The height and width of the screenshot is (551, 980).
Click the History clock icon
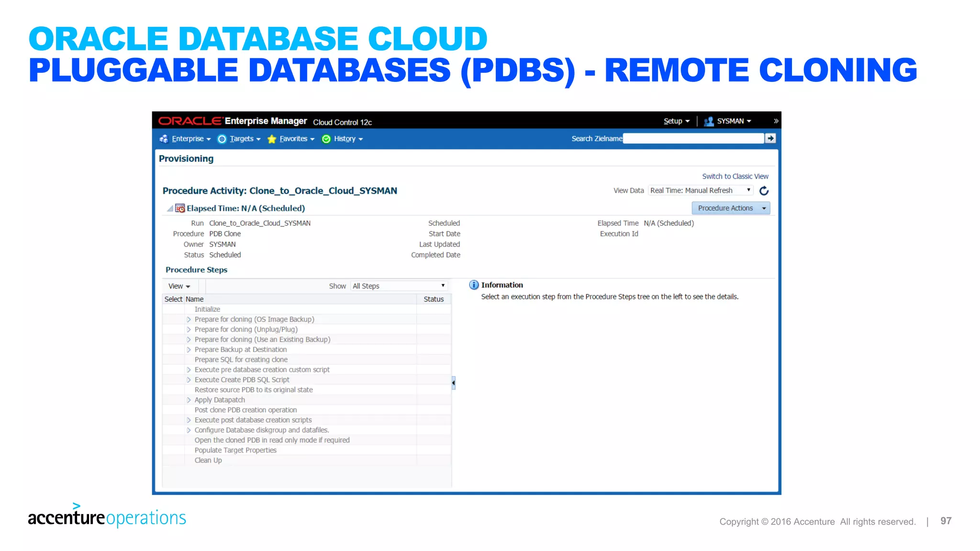(326, 139)
